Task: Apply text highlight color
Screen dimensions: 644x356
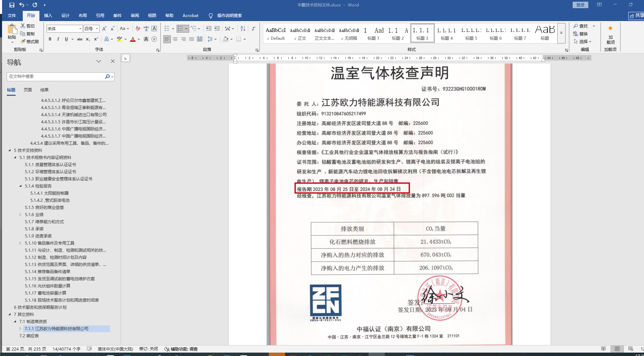Action: pyautogui.click(x=119, y=39)
